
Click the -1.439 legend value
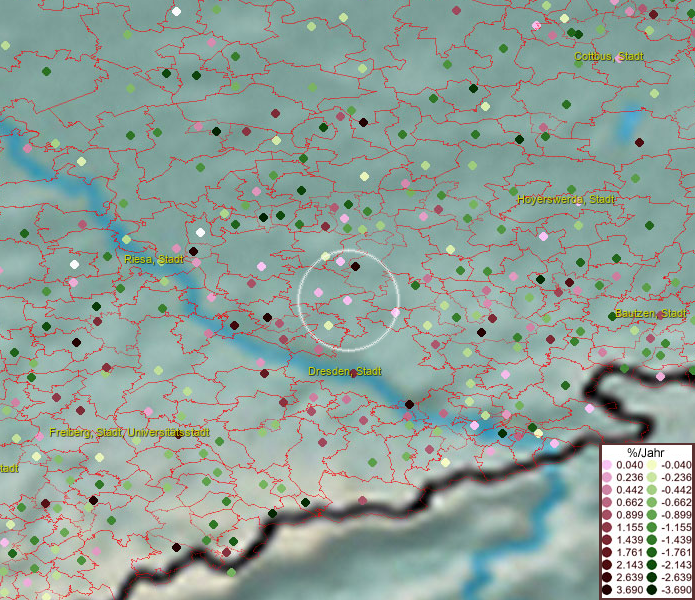(x=676, y=540)
